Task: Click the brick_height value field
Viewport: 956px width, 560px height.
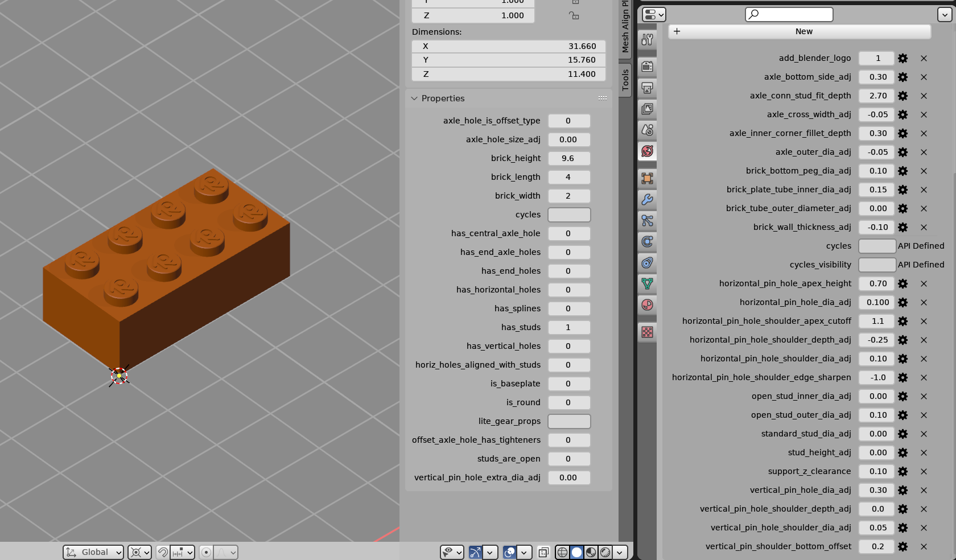Action: coord(569,158)
